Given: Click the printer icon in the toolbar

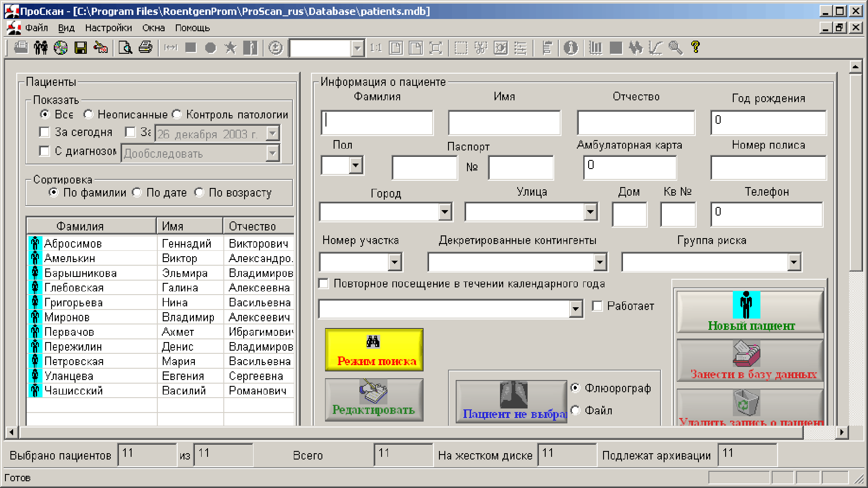Looking at the screenshot, I should [x=146, y=47].
